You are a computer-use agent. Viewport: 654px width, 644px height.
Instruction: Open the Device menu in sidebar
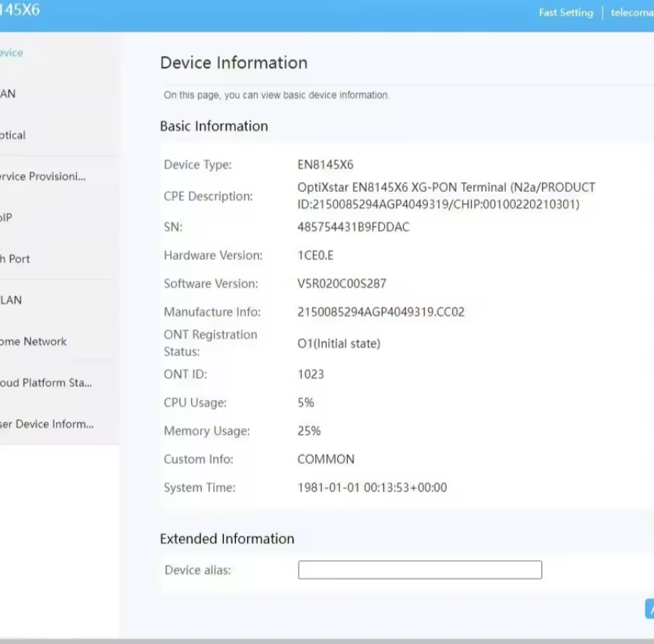(x=11, y=53)
